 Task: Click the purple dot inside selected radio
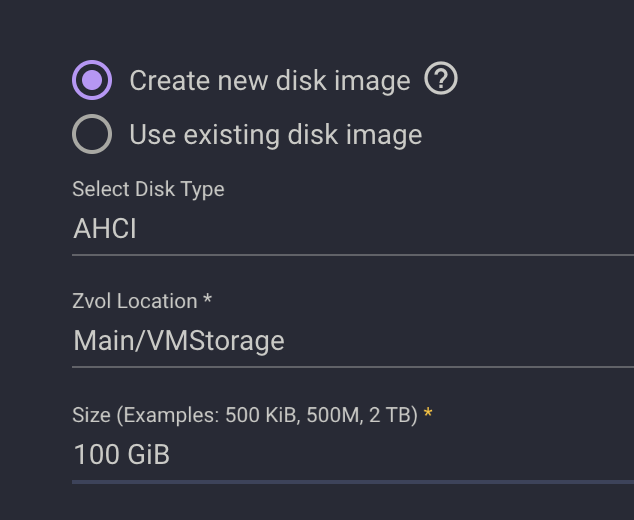[x=92, y=80]
